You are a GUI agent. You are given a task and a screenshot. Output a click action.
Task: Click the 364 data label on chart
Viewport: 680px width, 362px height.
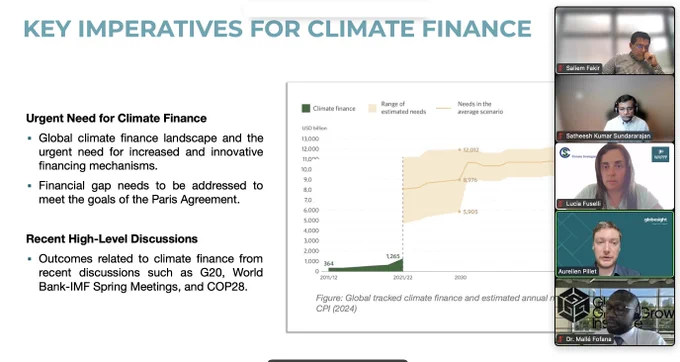(x=329, y=263)
